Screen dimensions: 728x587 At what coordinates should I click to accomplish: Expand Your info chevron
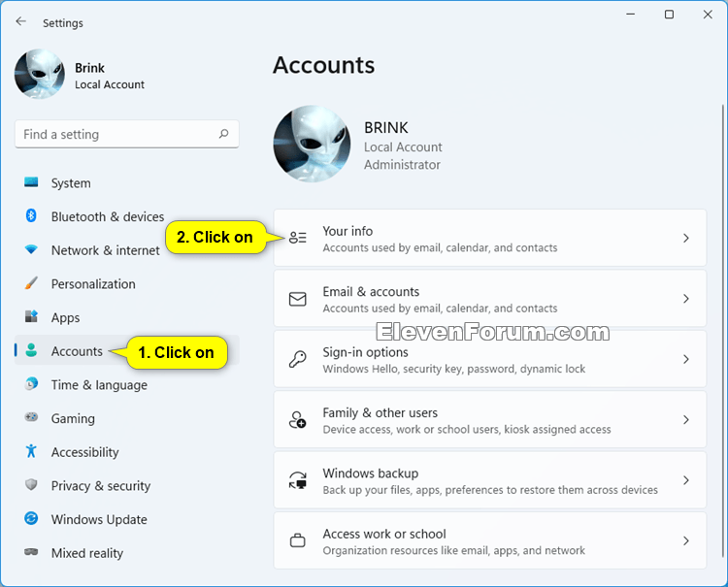pos(686,238)
